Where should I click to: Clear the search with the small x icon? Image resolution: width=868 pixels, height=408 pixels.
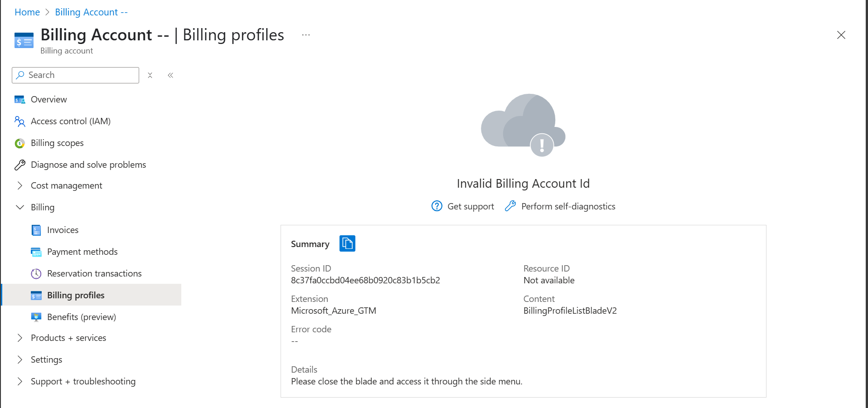(x=150, y=75)
